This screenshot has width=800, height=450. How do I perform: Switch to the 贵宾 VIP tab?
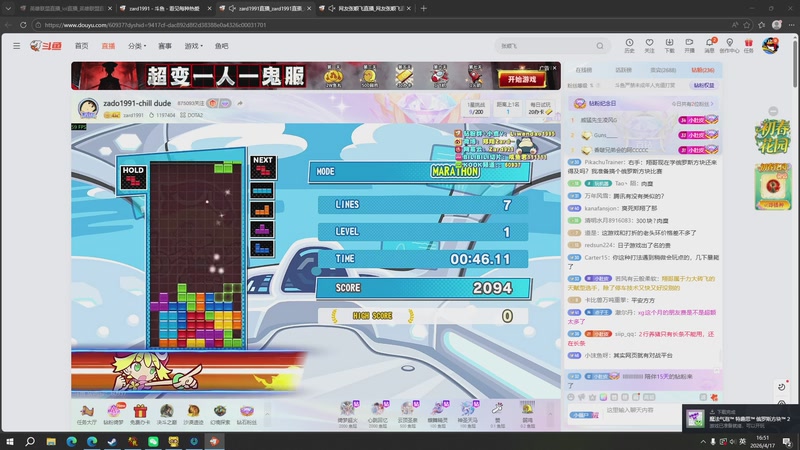click(x=663, y=70)
